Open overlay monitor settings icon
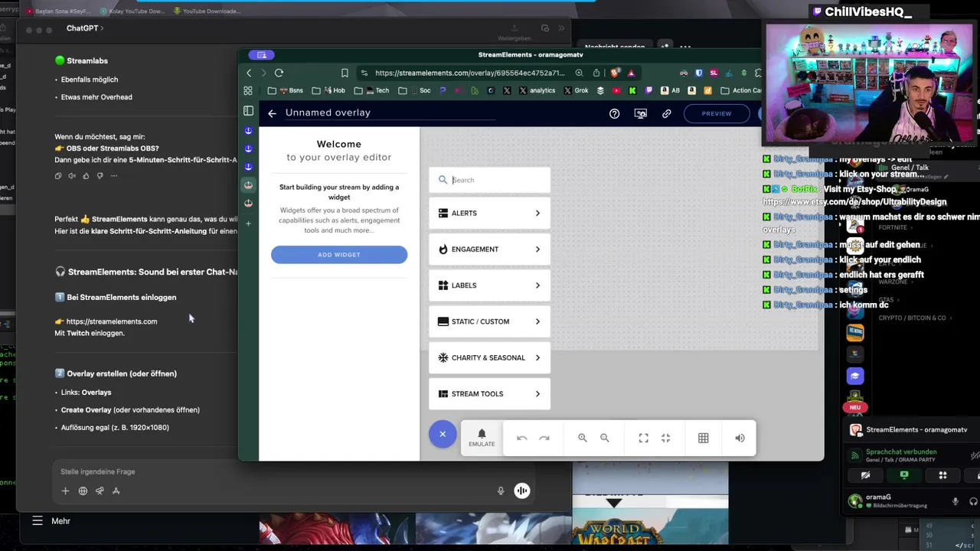 [641, 113]
